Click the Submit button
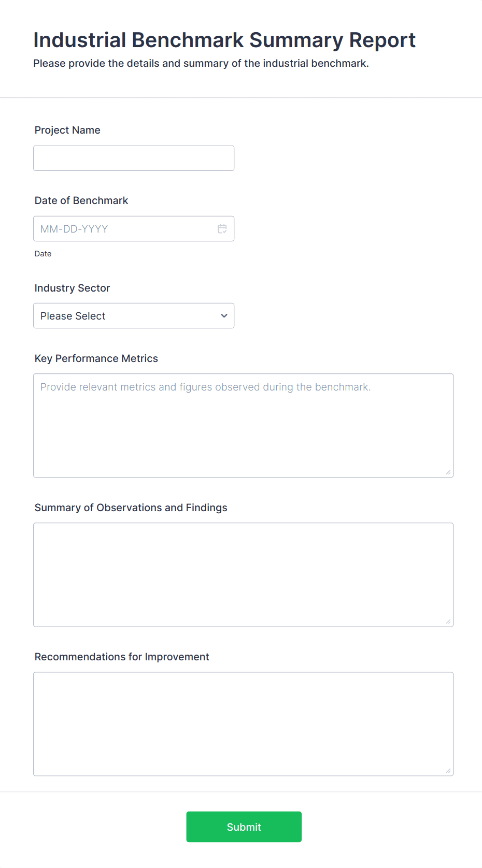This screenshot has width=482, height=868. (x=244, y=827)
